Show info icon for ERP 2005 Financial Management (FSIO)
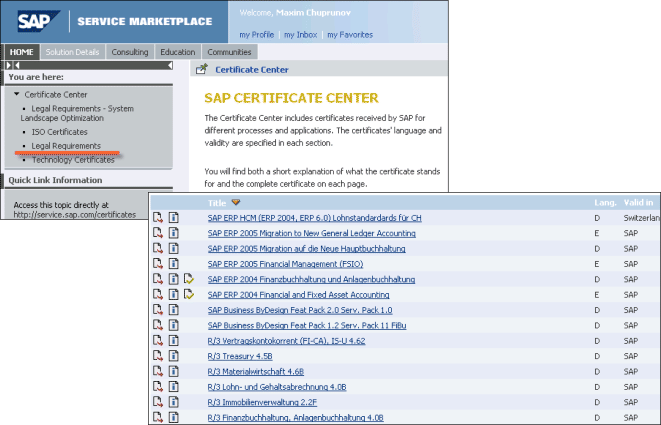The width and height of the screenshot is (661, 425). [x=174, y=264]
